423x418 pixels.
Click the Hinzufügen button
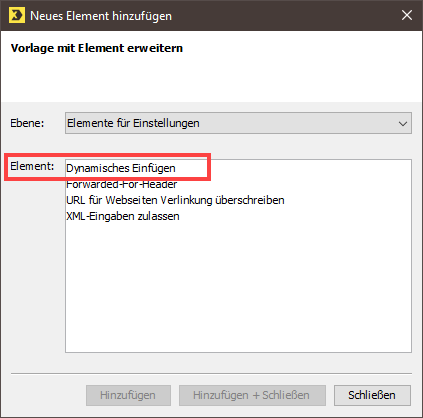coord(128,395)
